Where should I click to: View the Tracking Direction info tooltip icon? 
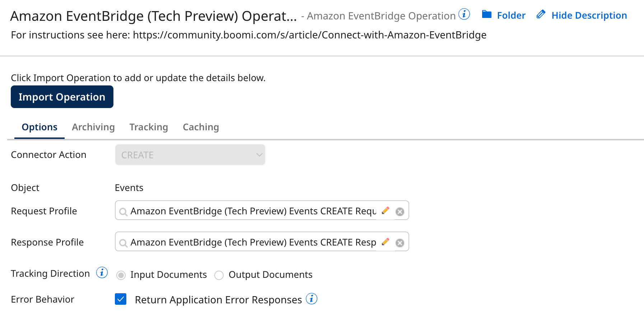coord(102,273)
